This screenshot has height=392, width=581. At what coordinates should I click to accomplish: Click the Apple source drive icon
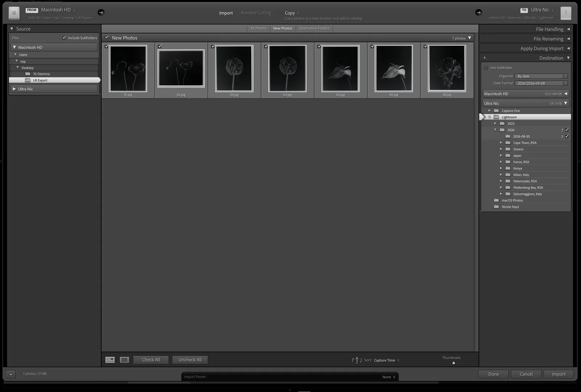[x=14, y=13]
